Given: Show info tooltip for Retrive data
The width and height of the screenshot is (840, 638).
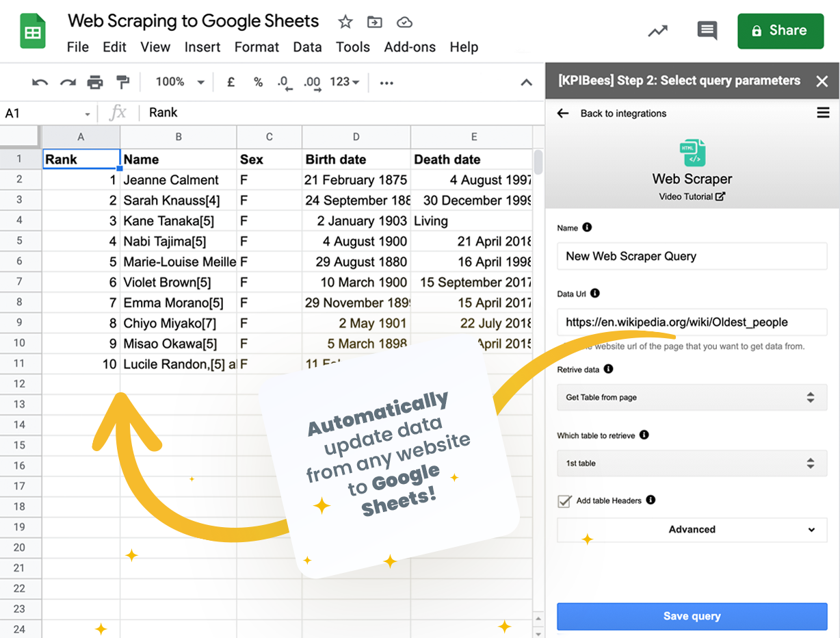Looking at the screenshot, I should [608, 368].
